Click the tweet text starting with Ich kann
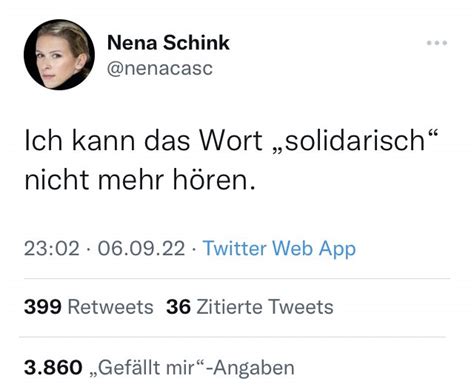Image resolution: width=474 pixels, height=387 pixels. 231,160
